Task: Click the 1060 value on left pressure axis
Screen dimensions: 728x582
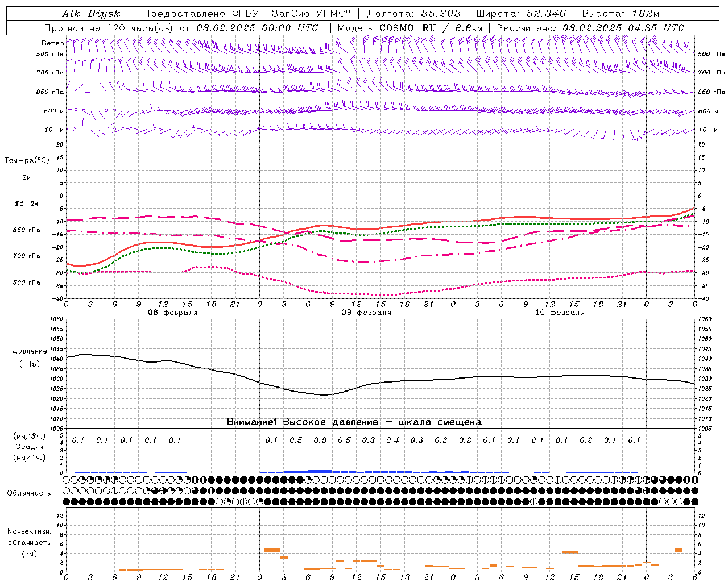Action: click(57, 319)
